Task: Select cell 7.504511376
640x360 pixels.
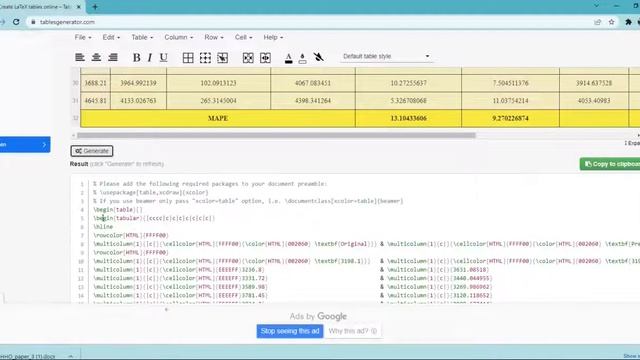Action: (510, 83)
